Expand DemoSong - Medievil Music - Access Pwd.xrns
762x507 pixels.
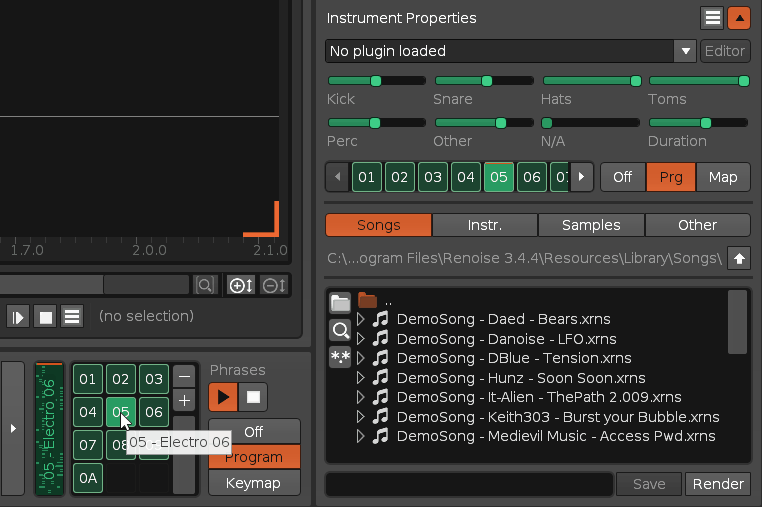point(361,436)
